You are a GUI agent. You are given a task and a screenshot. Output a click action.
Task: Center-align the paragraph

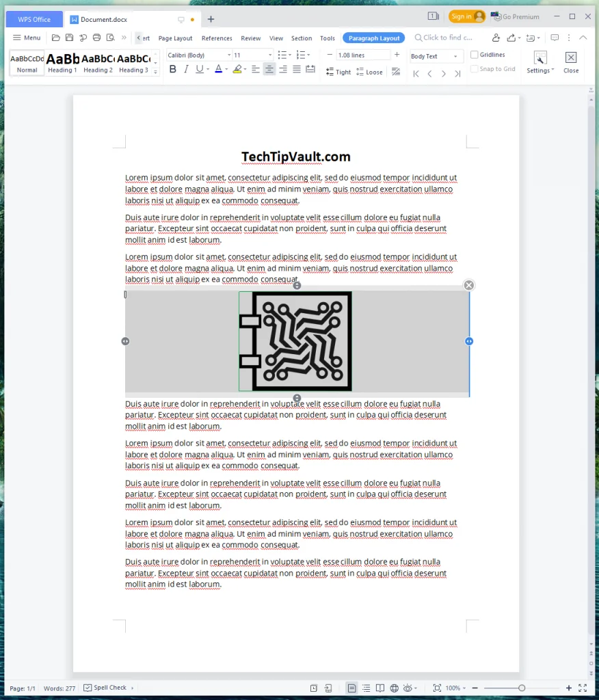coord(269,69)
